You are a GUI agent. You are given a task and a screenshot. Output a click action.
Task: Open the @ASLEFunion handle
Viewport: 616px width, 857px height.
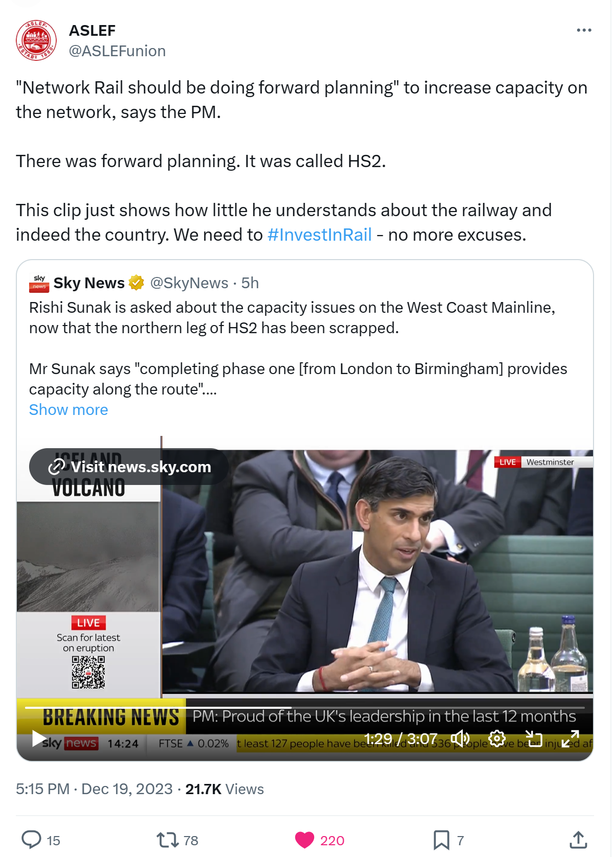point(117,51)
